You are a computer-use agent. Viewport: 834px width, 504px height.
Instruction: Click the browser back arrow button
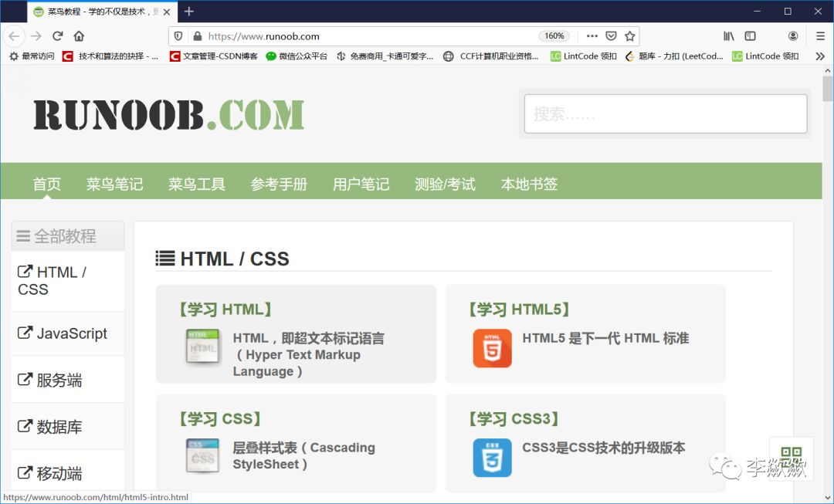point(14,36)
